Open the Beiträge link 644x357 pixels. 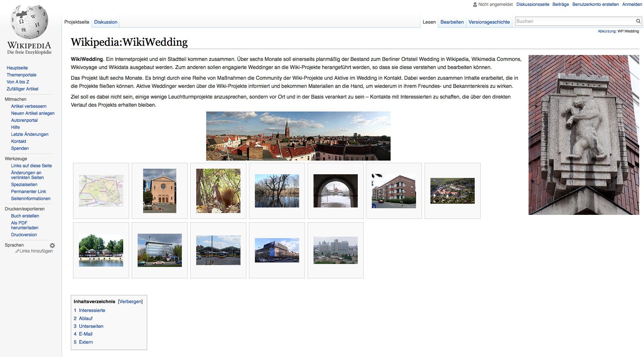click(x=561, y=4)
